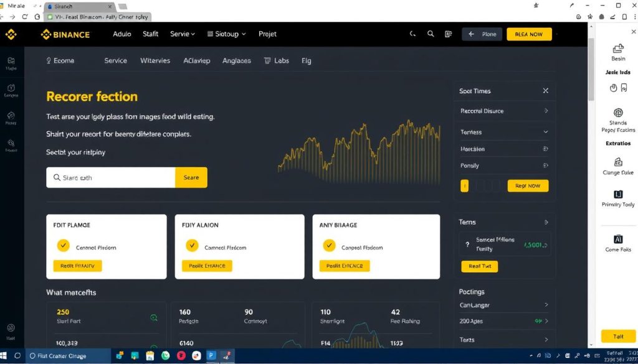638x364 pixels.
Task: Toggle the check mark in FDIY ALAION card
Action: point(192,245)
